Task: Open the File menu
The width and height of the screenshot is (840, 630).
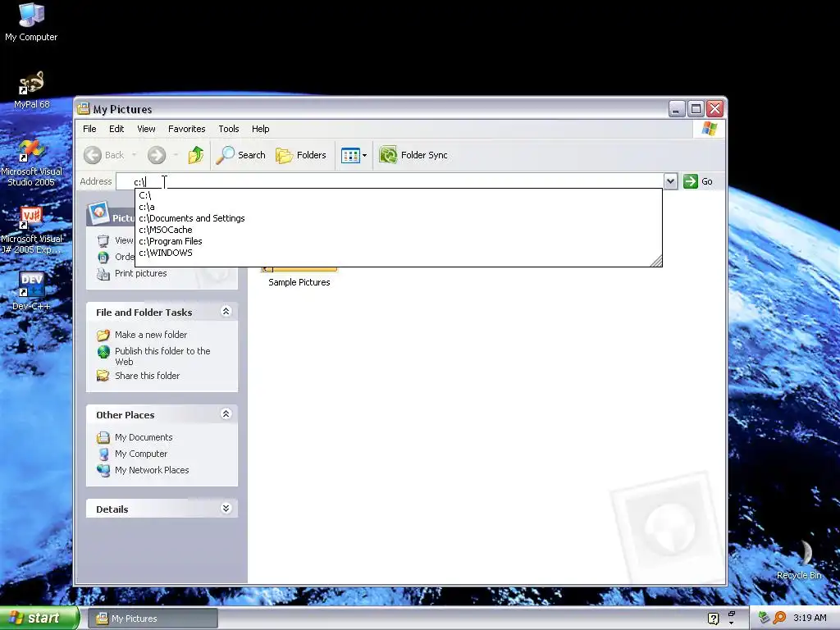Action: click(89, 129)
